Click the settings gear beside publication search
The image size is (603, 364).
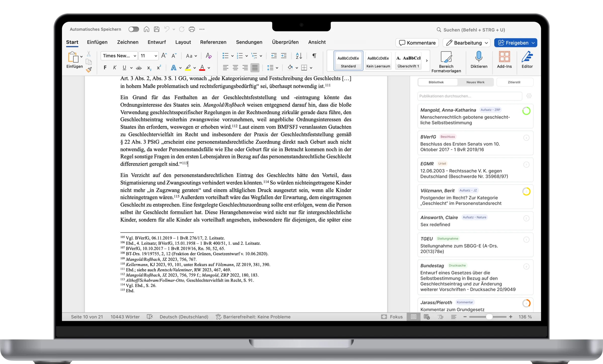coord(529,96)
